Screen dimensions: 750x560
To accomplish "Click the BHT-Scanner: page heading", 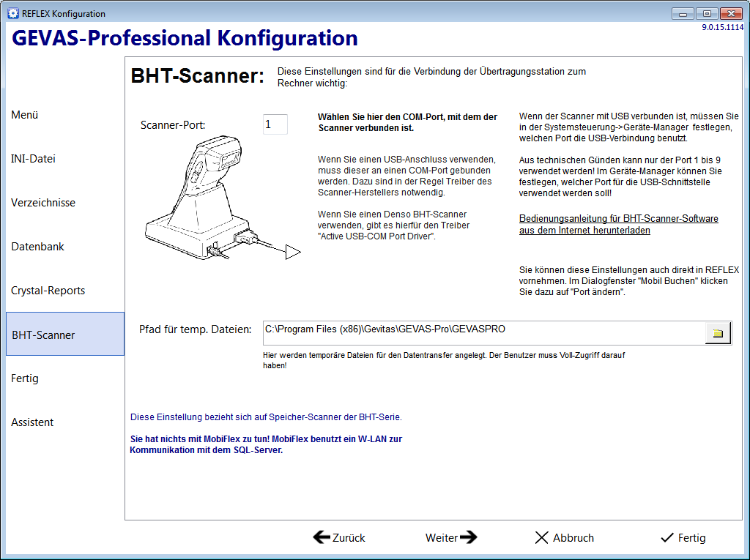I will point(198,76).
